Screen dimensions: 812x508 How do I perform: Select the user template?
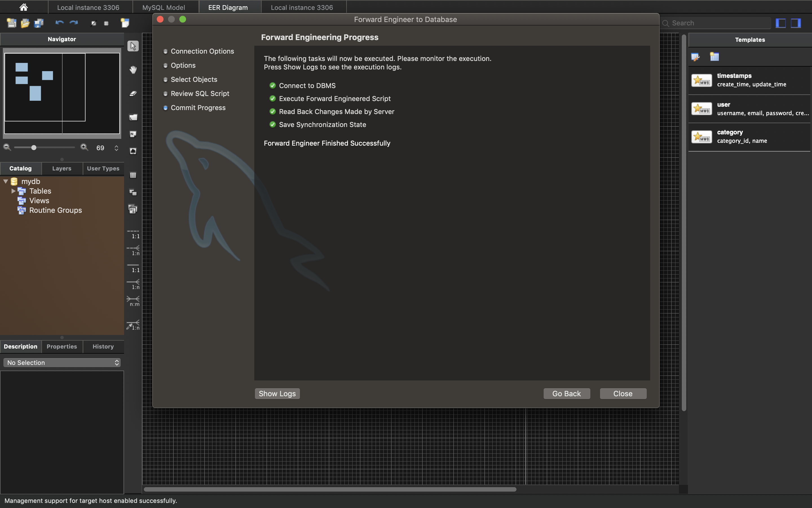click(750, 109)
